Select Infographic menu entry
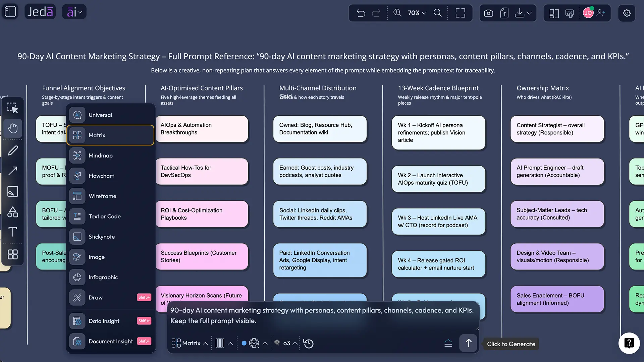 pos(111,278)
